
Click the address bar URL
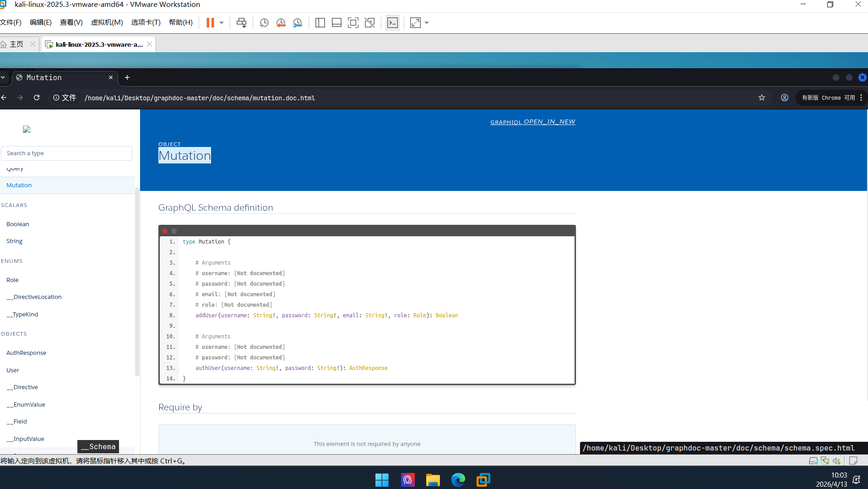200,98
